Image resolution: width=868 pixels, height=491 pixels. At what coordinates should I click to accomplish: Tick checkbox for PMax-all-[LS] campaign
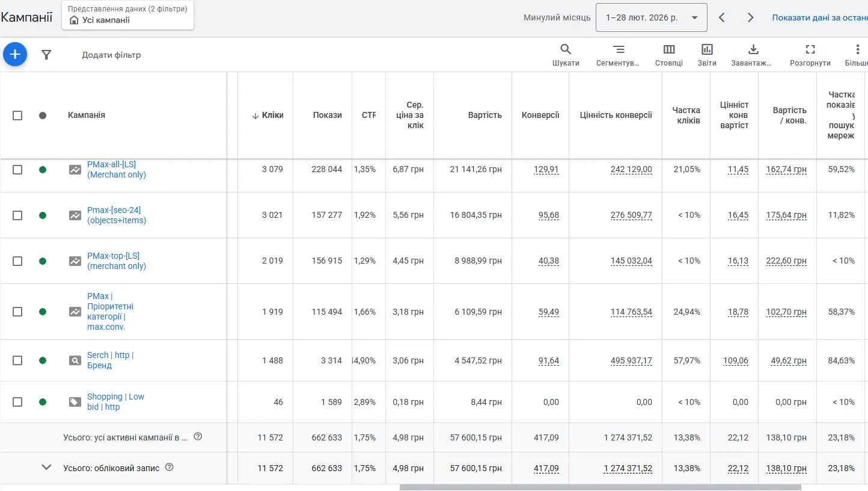pyautogui.click(x=17, y=170)
